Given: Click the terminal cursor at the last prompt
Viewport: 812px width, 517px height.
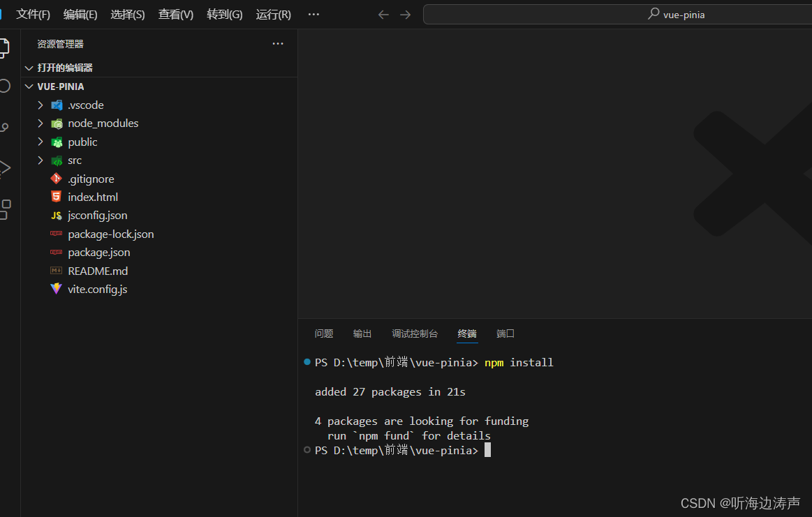Looking at the screenshot, I should click(x=487, y=450).
